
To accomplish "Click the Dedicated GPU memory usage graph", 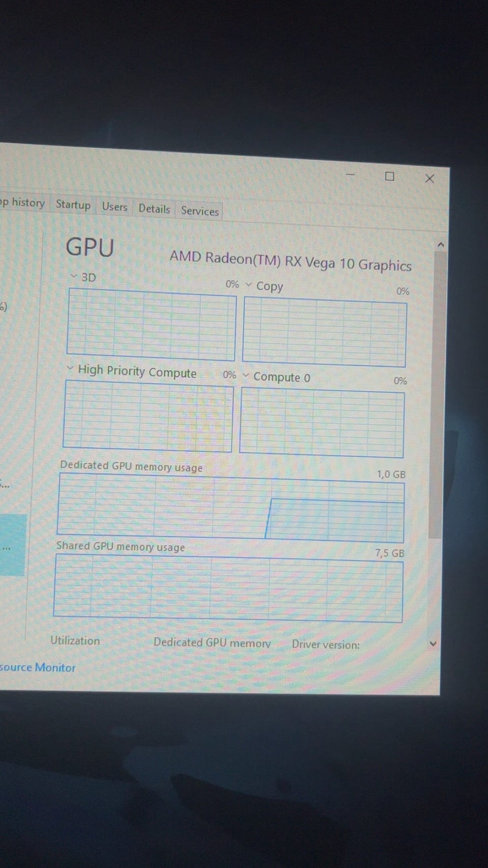I will point(231,508).
